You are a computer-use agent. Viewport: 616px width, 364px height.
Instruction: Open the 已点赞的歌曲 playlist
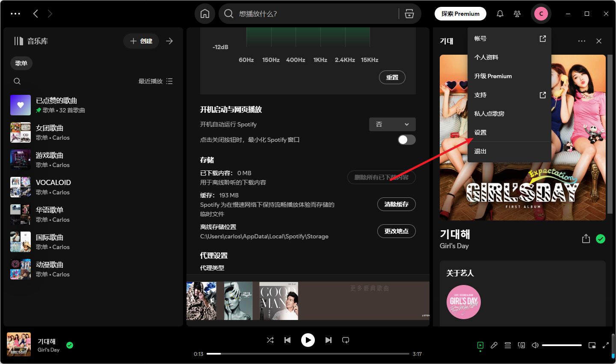click(x=93, y=105)
